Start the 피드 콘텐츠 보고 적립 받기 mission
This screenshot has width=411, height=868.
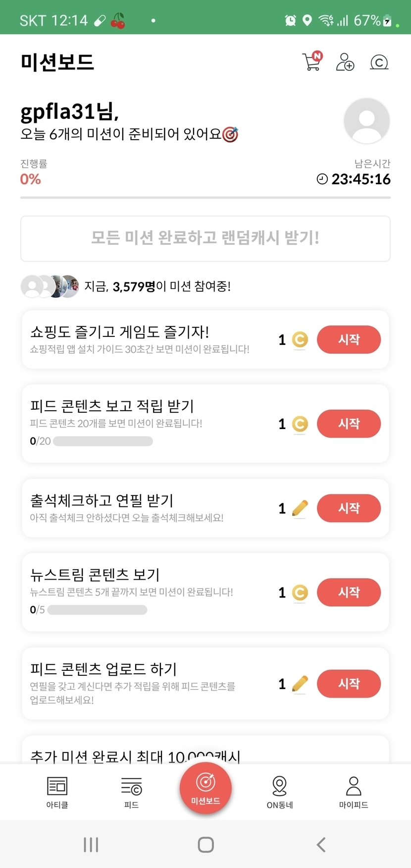click(x=349, y=424)
